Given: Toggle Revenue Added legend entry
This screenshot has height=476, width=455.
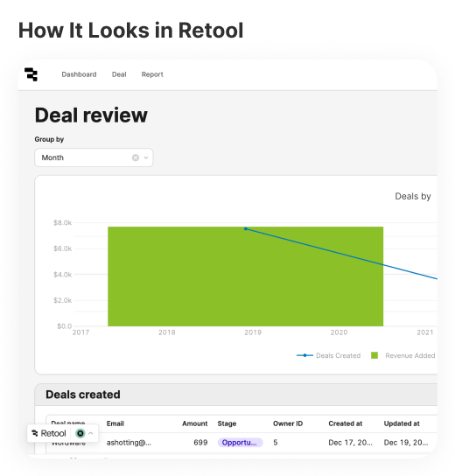Looking at the screenshot, I should tap(403, 355).
